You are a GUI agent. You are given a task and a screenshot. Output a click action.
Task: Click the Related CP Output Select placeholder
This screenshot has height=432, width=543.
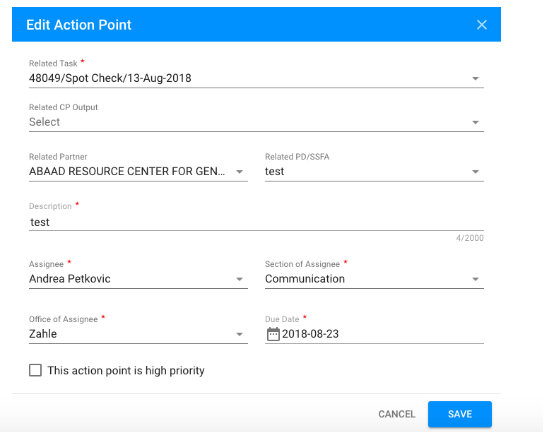pyautogui.click(x=44, y=122)
